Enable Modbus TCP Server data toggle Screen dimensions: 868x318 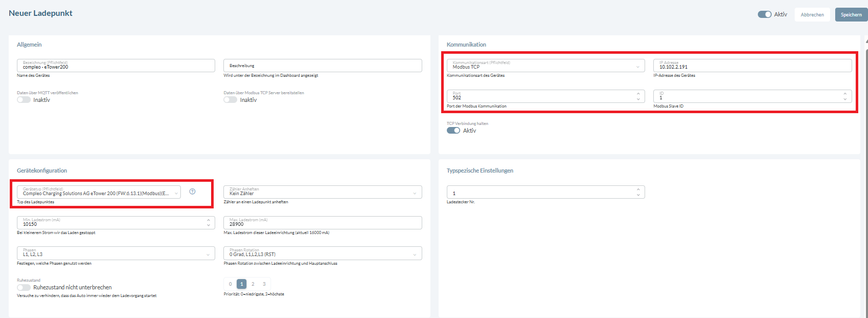pyautogui.click(x=230, y=100)
